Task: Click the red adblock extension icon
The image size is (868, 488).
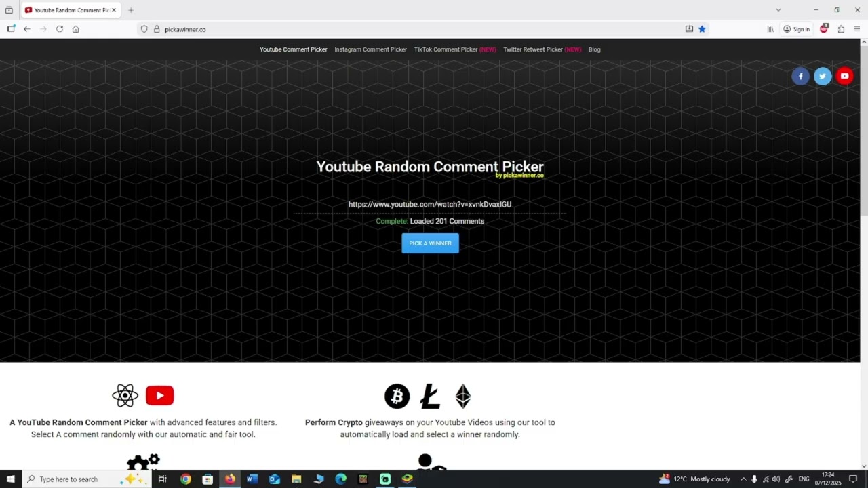Action: coord(824,28)
